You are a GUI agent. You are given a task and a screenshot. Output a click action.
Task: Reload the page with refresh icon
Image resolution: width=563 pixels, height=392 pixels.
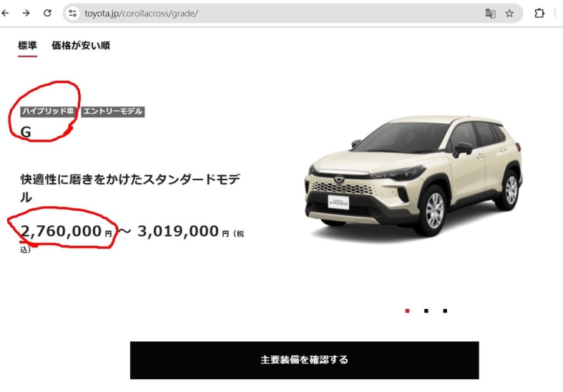click(47, 13)
